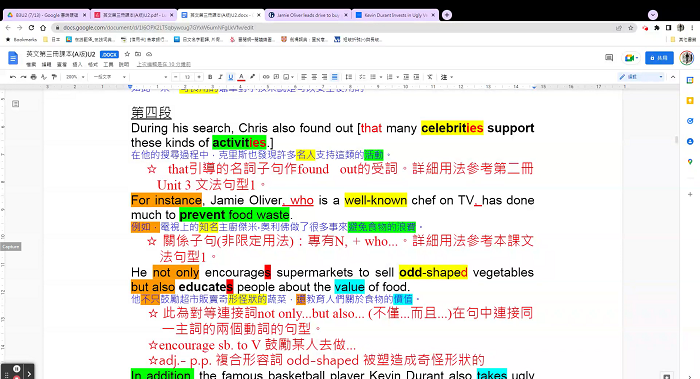Screen dimensions: 700x379
Task: Switch to Jamie Oliver browser tab
Action: [308, 15]
